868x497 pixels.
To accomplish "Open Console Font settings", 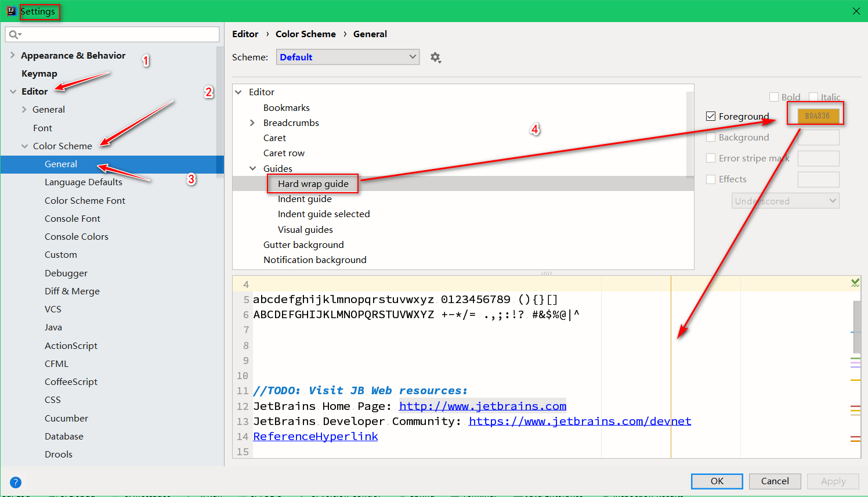I will tap(73, 218).
